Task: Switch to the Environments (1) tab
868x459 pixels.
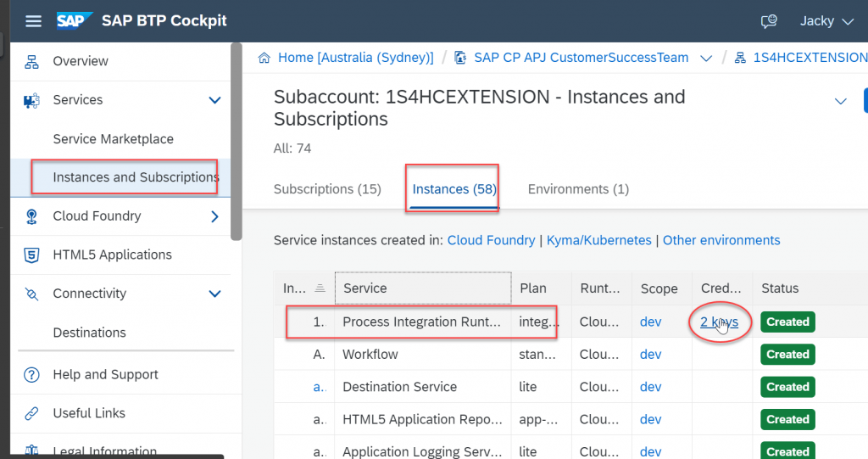Action: 578,189
